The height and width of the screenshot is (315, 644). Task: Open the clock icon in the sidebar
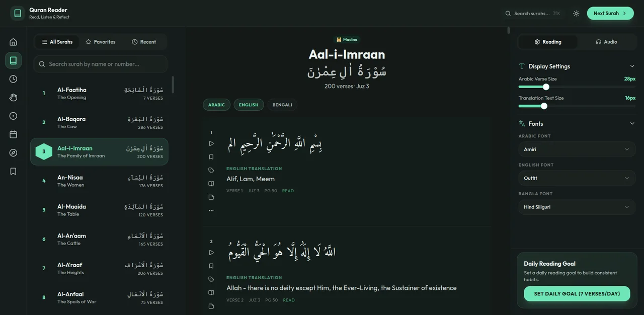[13, 79]
